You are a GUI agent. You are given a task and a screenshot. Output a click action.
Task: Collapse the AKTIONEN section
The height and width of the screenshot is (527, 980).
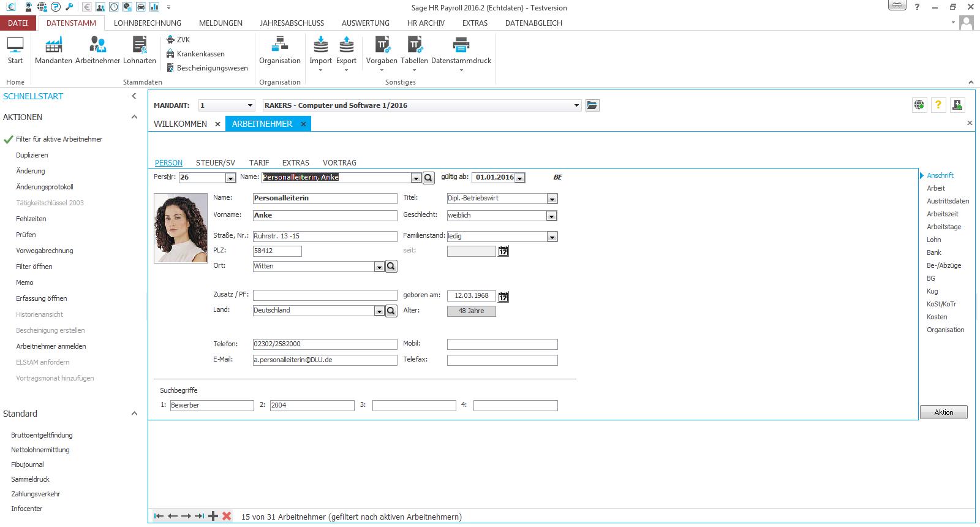click(134, 117)
